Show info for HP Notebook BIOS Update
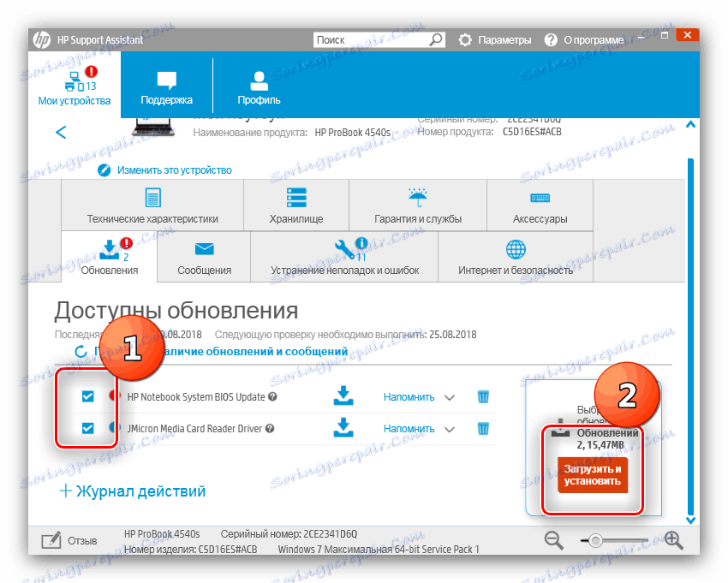Screen dimensions: 728x583 point(272,396)
